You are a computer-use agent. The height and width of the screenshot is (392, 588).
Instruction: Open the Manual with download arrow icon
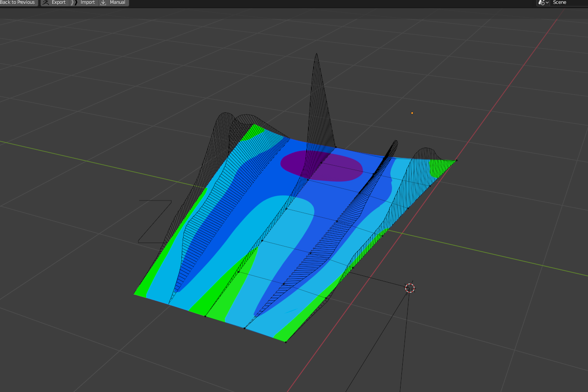click(114, 3)
